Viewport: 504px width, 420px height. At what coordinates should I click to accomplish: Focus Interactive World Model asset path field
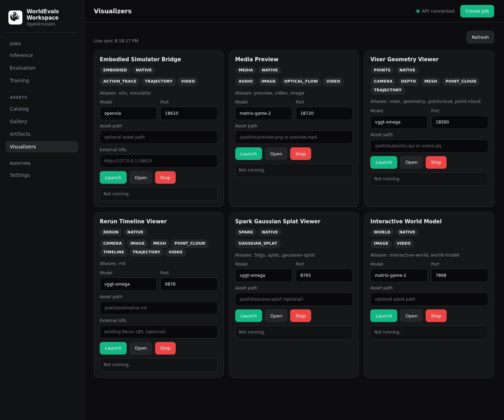(429, 299)
